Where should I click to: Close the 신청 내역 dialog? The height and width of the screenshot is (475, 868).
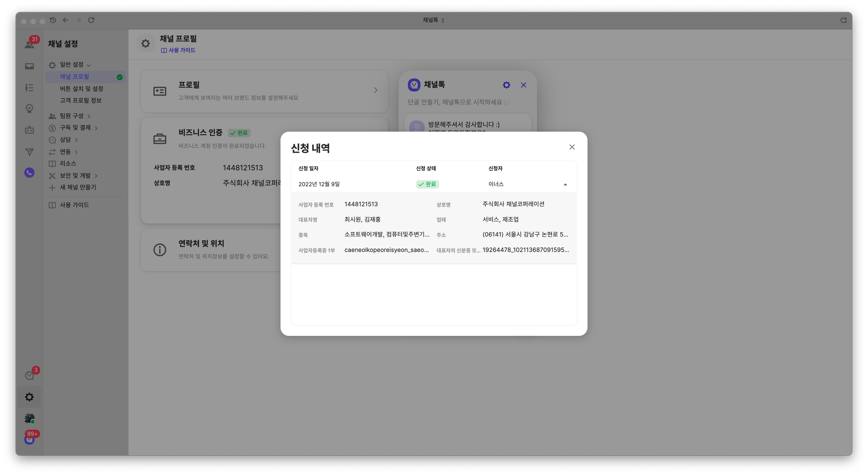coord(572,147)
